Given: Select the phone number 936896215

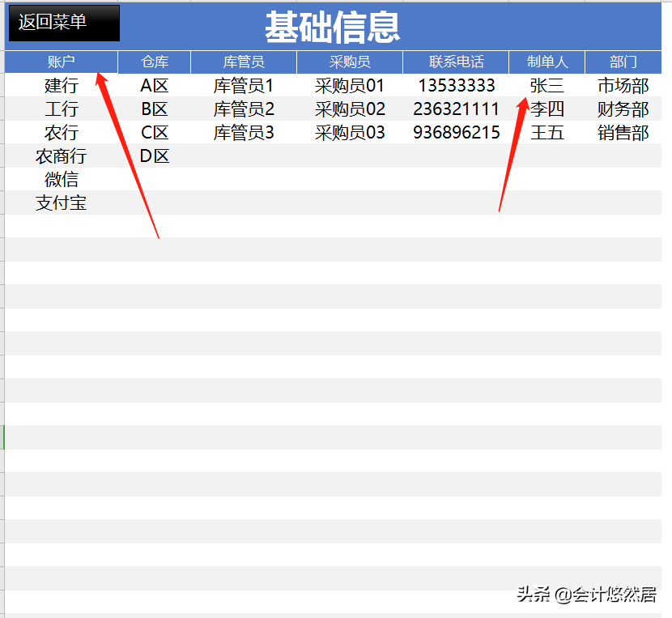Looking at the screenshot, I should [x=456, y=133].
